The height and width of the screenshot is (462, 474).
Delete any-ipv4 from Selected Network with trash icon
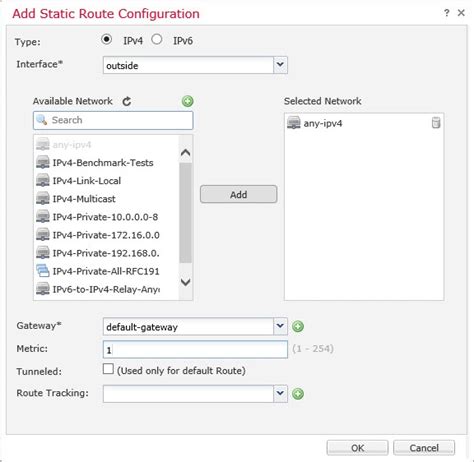pyautogui.click(x=436, y=123)
